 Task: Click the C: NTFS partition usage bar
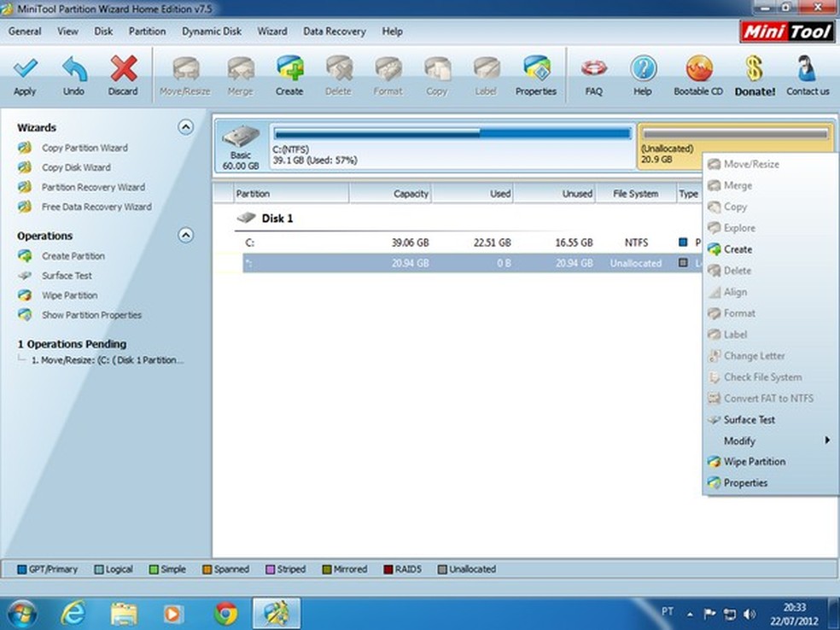coord(451,133)
